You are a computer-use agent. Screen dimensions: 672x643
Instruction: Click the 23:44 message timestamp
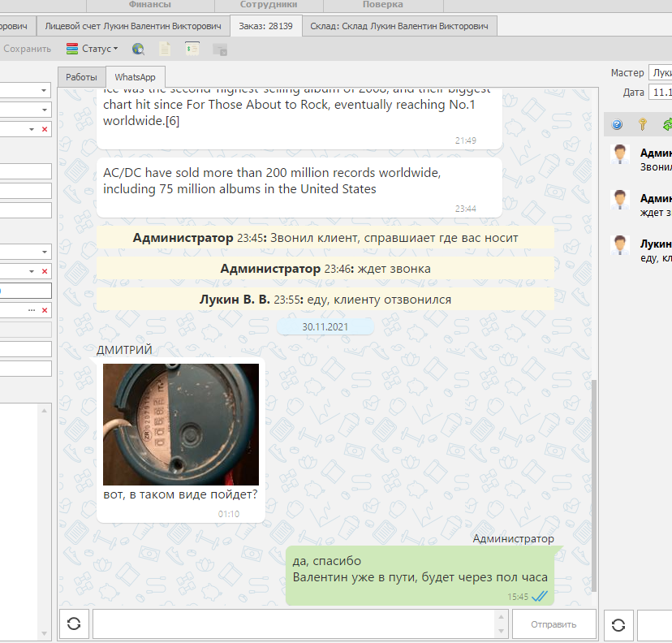[x=465, y=209]
